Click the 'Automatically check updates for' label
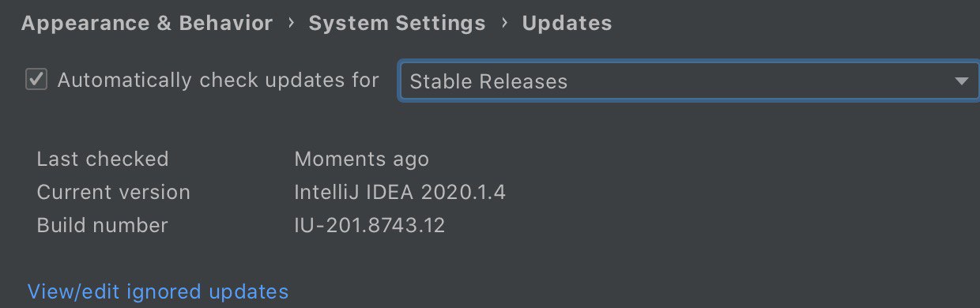980x308 pixels. [219, 81]
